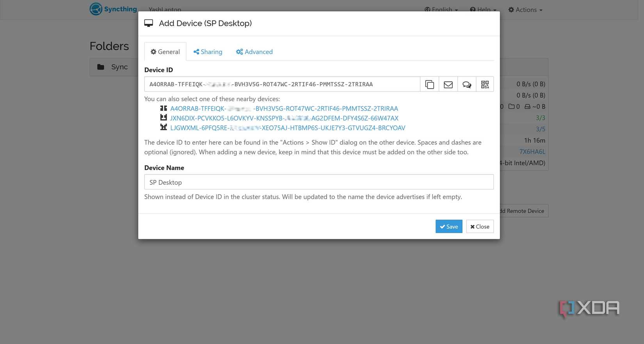Viewport: 644px width, 344px height.
Task: Focus the Device ID input field
Action: tap(282, 84)
